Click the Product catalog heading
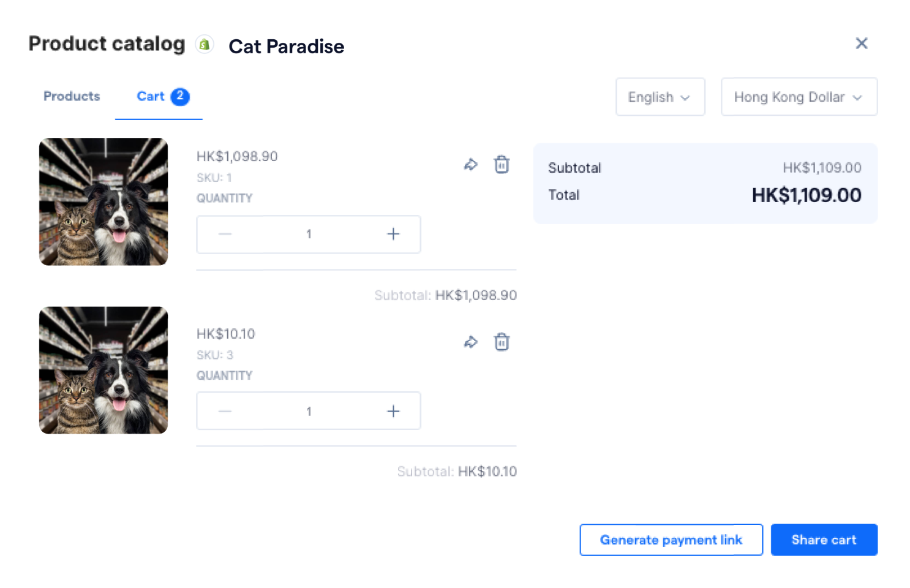 pyautogui.click(x=107, y=43)
